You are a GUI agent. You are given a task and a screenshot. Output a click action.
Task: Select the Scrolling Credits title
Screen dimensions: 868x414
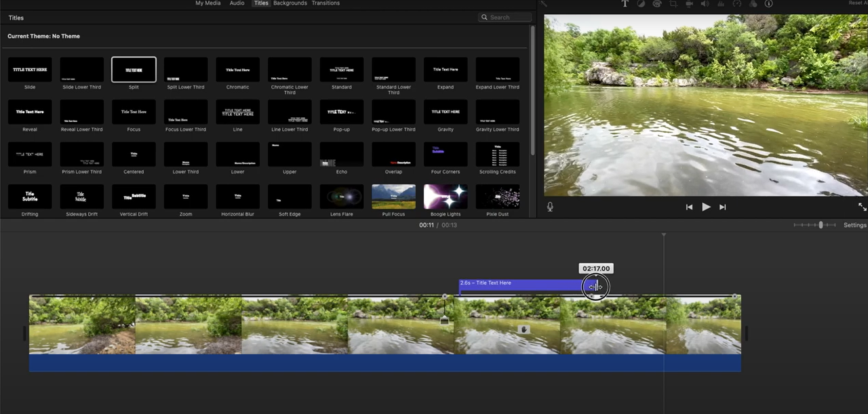[498, 154]
